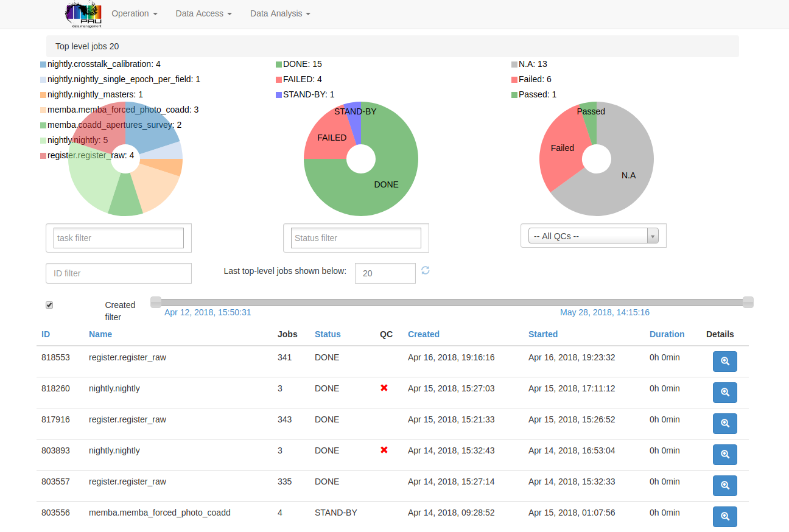Focus the Status filter text box
This screenshot has width=789, height=532.
tap(356, 238)
